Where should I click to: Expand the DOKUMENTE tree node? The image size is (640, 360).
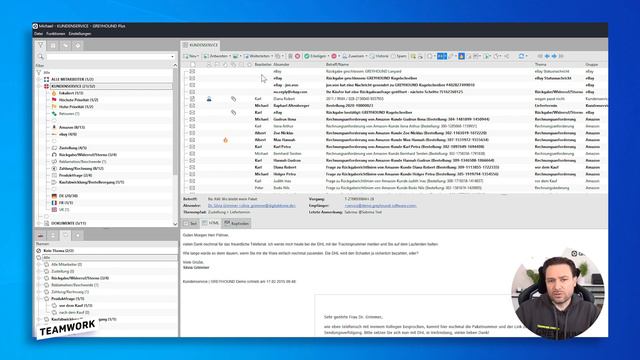[39, 223]
